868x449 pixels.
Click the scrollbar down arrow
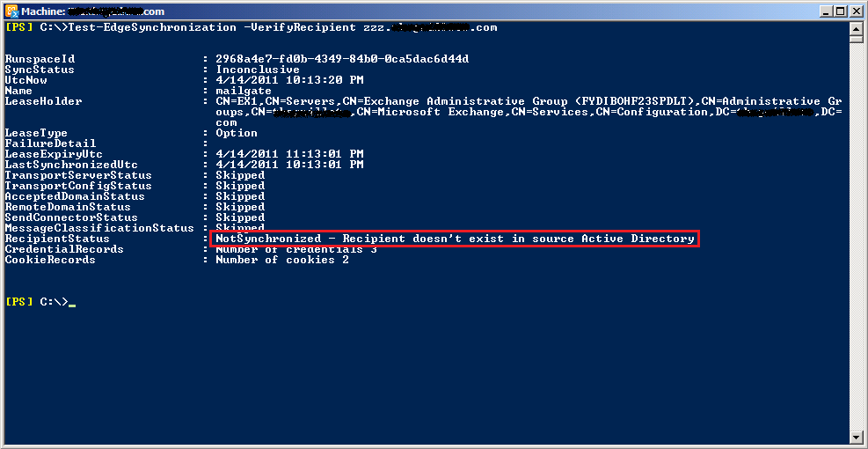click(856, 437)
